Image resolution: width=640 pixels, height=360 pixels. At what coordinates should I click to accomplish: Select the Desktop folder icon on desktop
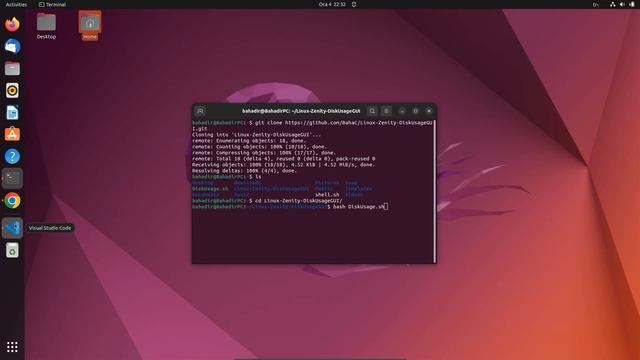(x=46, y=26)
